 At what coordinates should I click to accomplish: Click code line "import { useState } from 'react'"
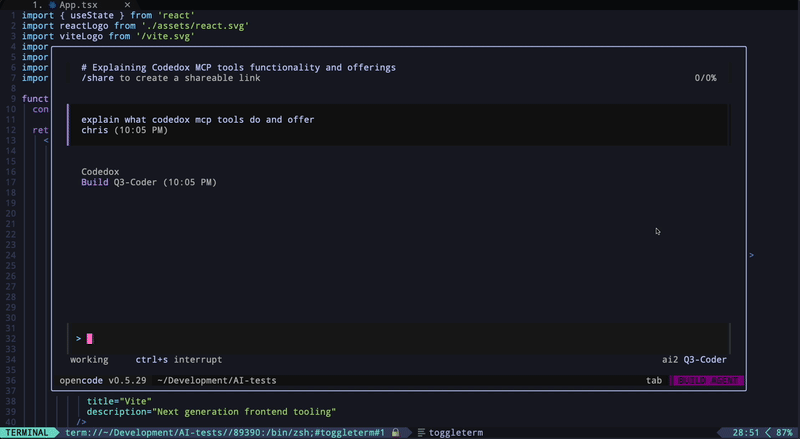point(108,15)
